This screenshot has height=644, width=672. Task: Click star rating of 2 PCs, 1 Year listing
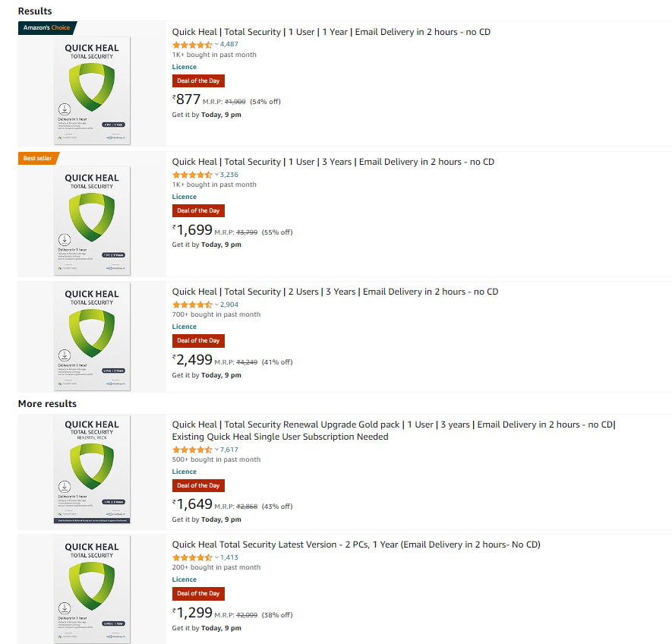point(192,557)
